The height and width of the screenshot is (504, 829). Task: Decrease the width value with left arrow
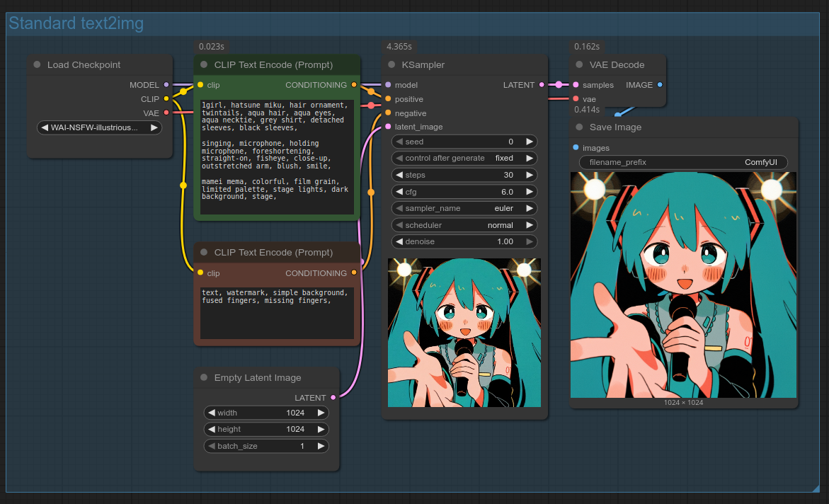(211, 413)
